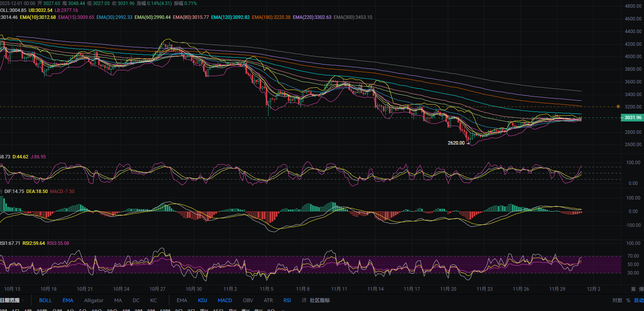
Task: Expand the 日期范围 date range dropdown
Action: click(x=12, y=300)
